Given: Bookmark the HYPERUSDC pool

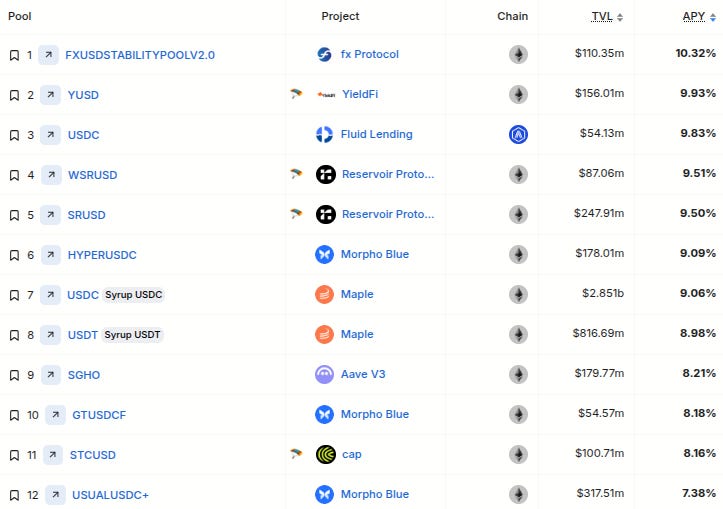Looking at the screenshot, I should point(14,255).
